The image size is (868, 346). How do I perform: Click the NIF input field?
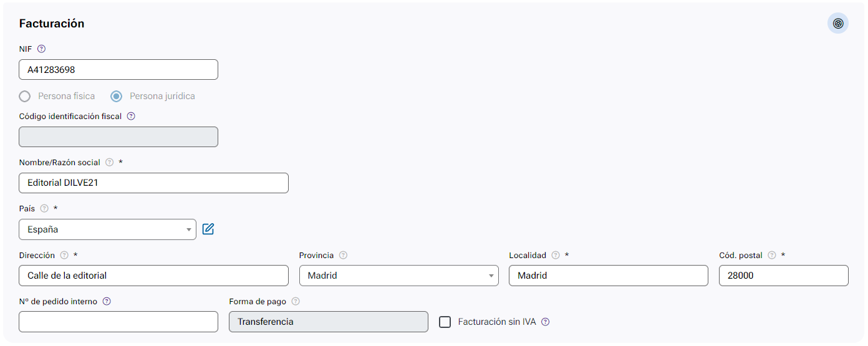(118, 70)
